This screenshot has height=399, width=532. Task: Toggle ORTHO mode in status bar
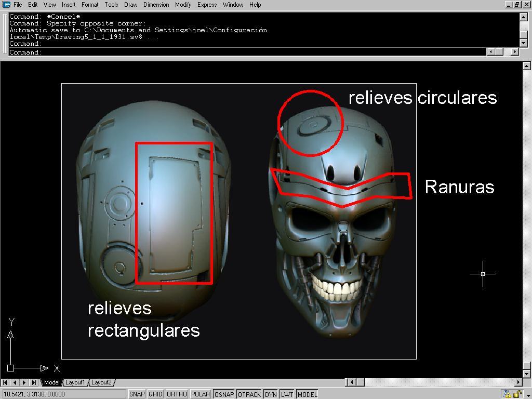tap(177, 394)
